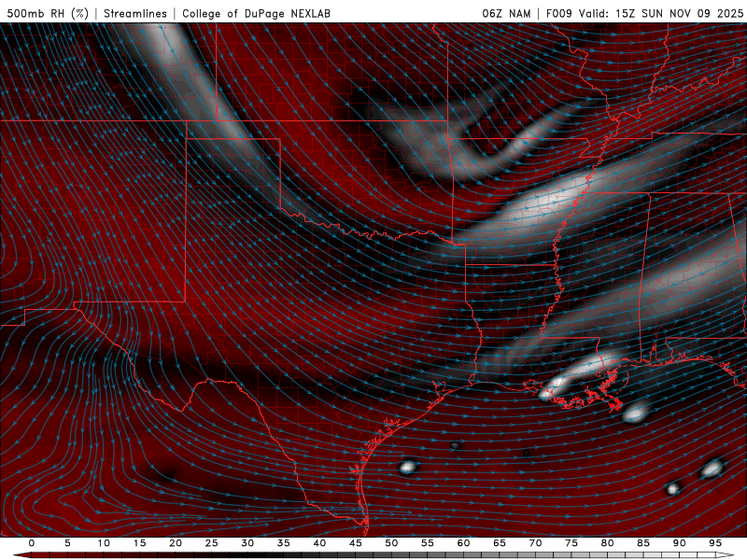Click the "80" colorbar scale label
Viewport: 747px width, 560px height.
607,543
